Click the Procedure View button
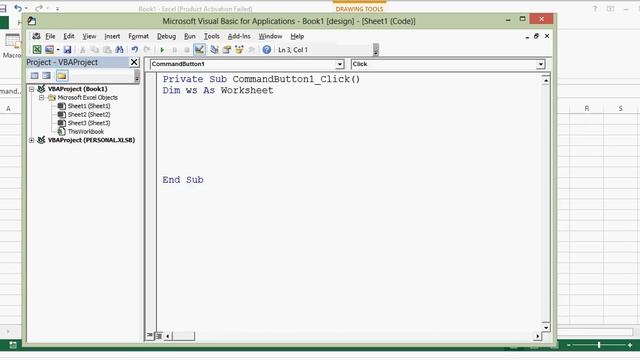 pos(150,336)
